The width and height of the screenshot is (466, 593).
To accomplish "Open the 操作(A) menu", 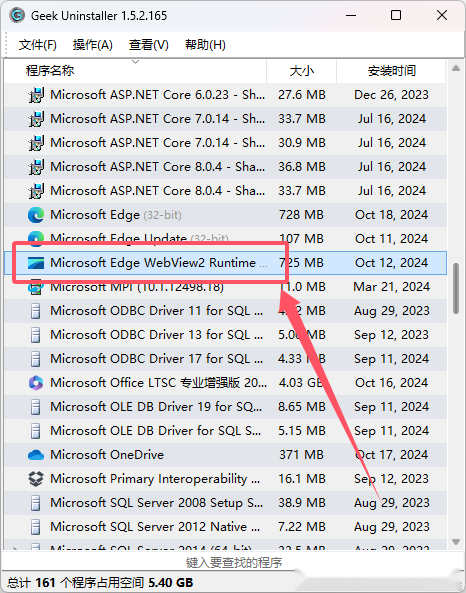I will click(93, 45).
